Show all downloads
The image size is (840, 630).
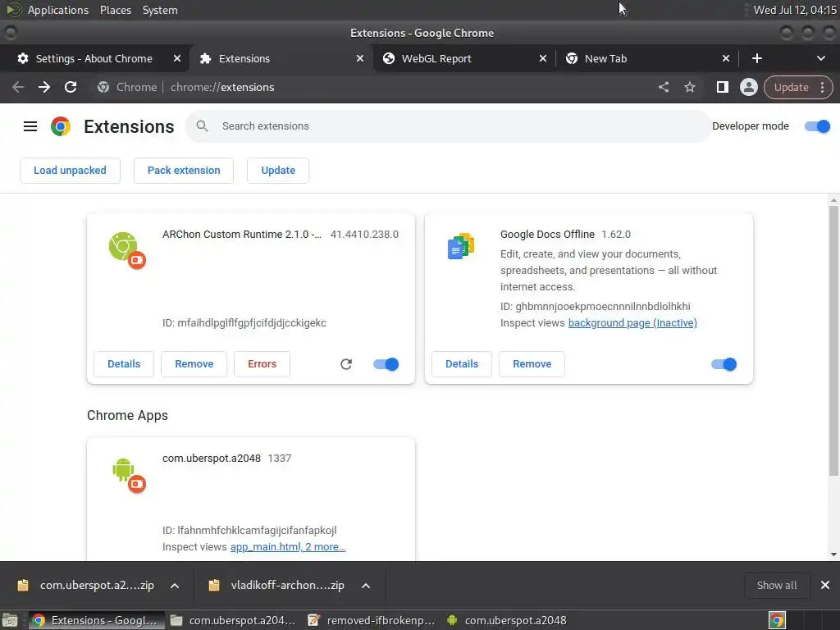tap(777, 585)
